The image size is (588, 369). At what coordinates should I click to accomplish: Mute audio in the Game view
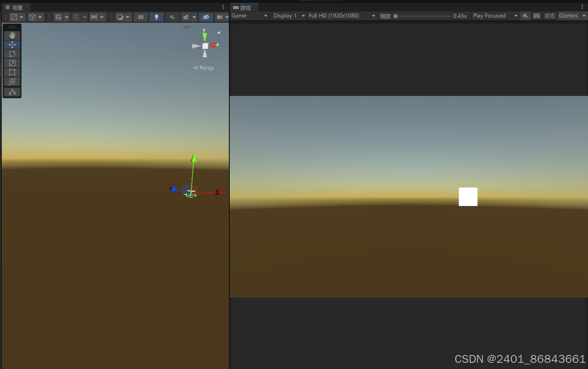coord(525,15)
